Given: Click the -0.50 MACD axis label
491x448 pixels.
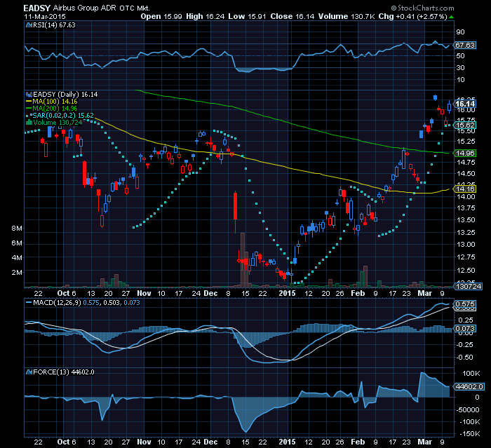Looking at the screenshot, I should [464, 358].
